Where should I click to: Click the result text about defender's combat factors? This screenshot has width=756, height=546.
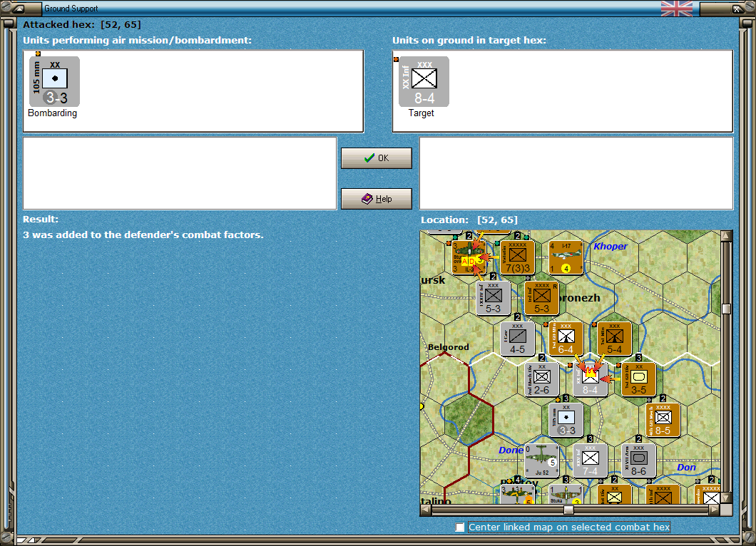pos(143,235)
